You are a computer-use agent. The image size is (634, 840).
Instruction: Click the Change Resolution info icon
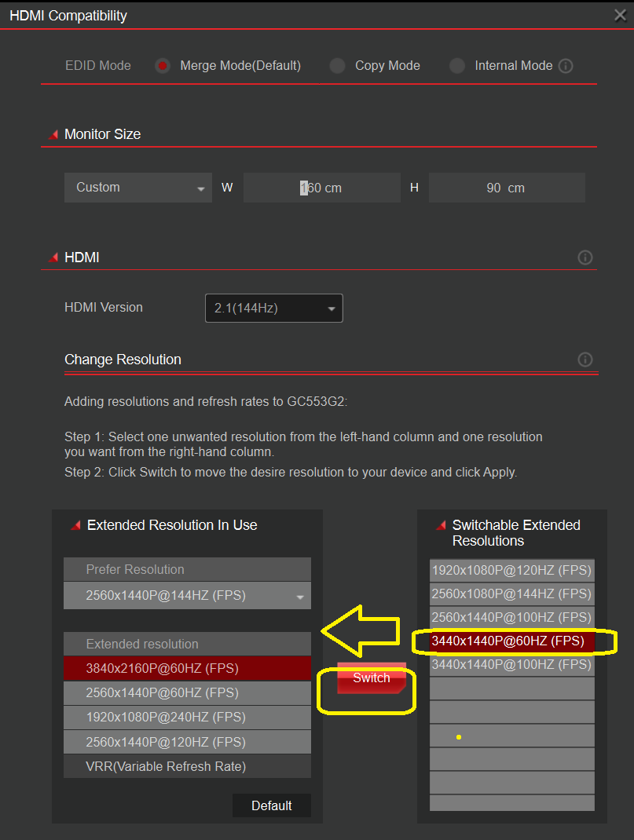[585, 360]
